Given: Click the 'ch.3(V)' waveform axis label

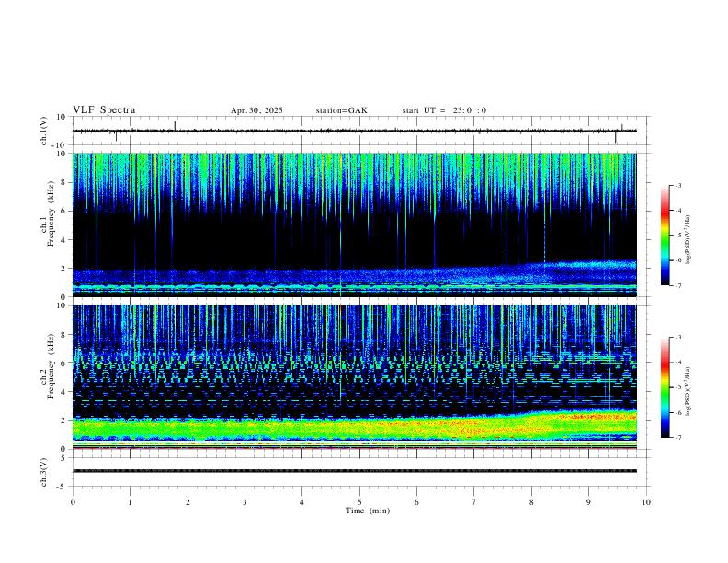Looking at the screenshot, I should click(x=43, y=472).
